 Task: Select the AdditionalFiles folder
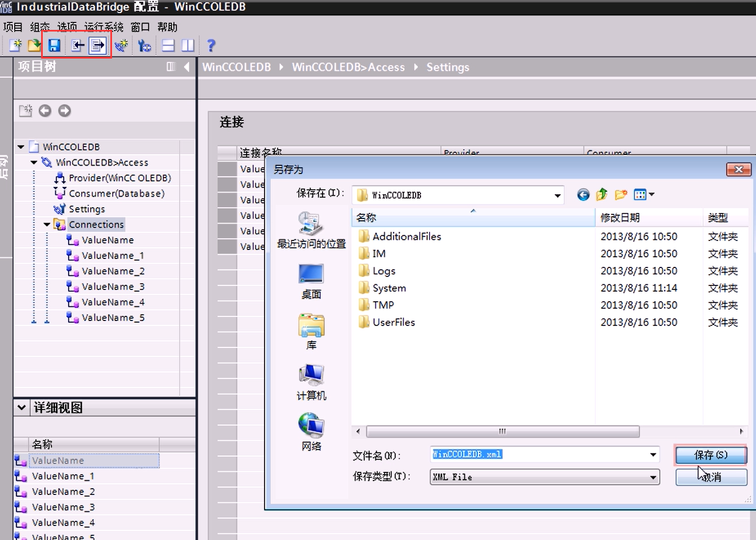pyautogui.click(x=400, y=236)
